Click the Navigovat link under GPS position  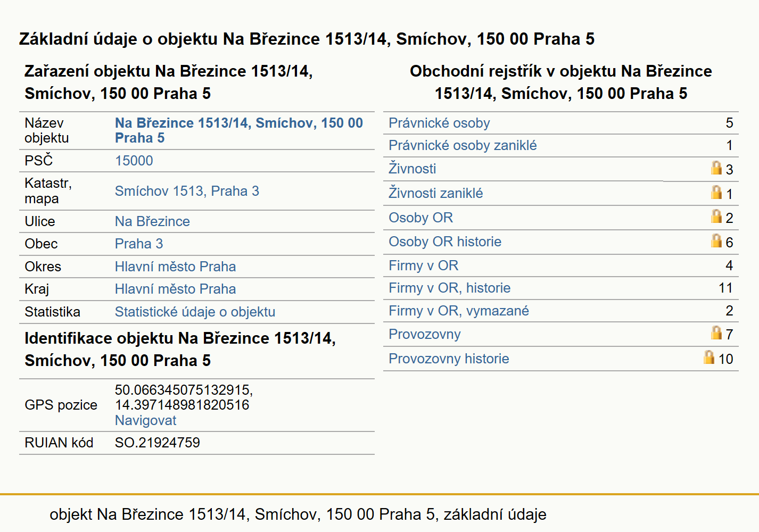click(x=145, y=420)
